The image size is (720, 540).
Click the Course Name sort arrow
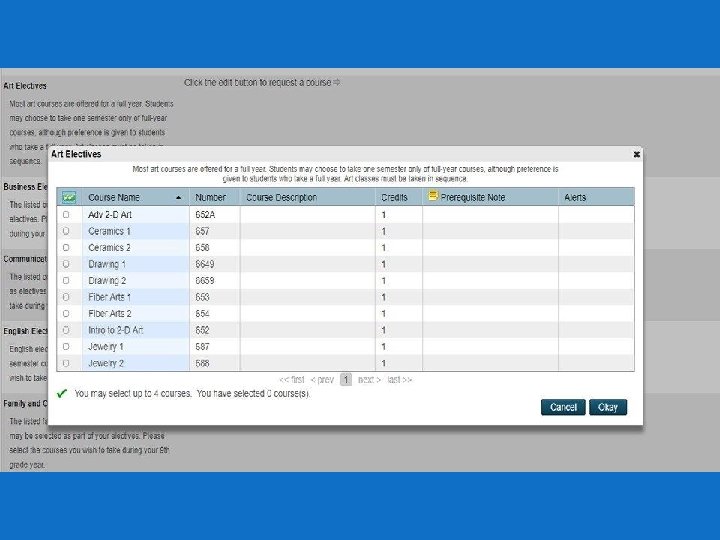coord(179,198)
